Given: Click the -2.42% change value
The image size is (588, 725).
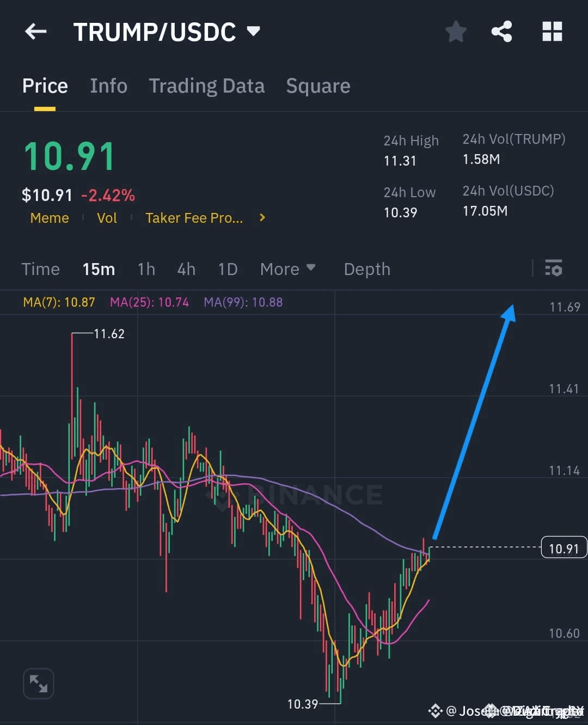Looking at the screenshot, I should coord(108,195).
